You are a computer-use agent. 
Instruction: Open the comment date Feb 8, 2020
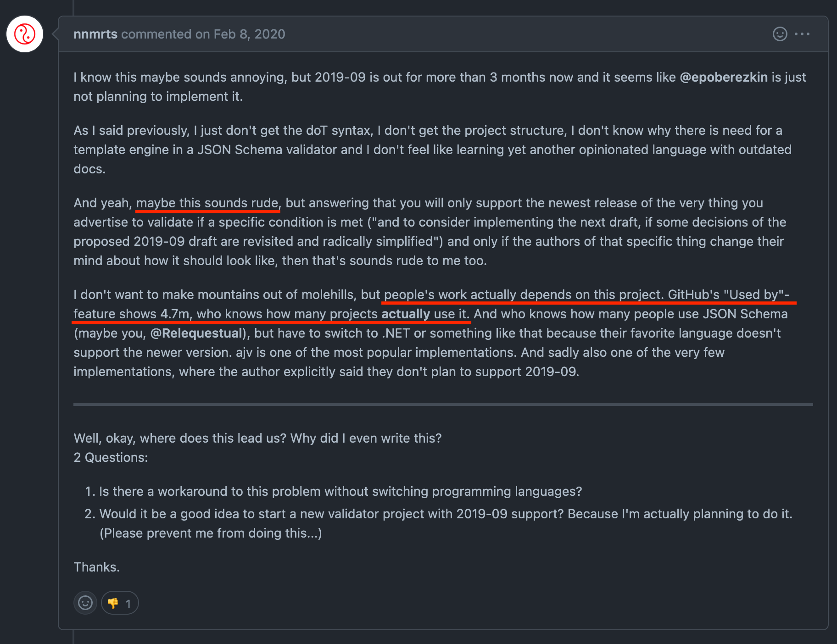pos(250,34)
